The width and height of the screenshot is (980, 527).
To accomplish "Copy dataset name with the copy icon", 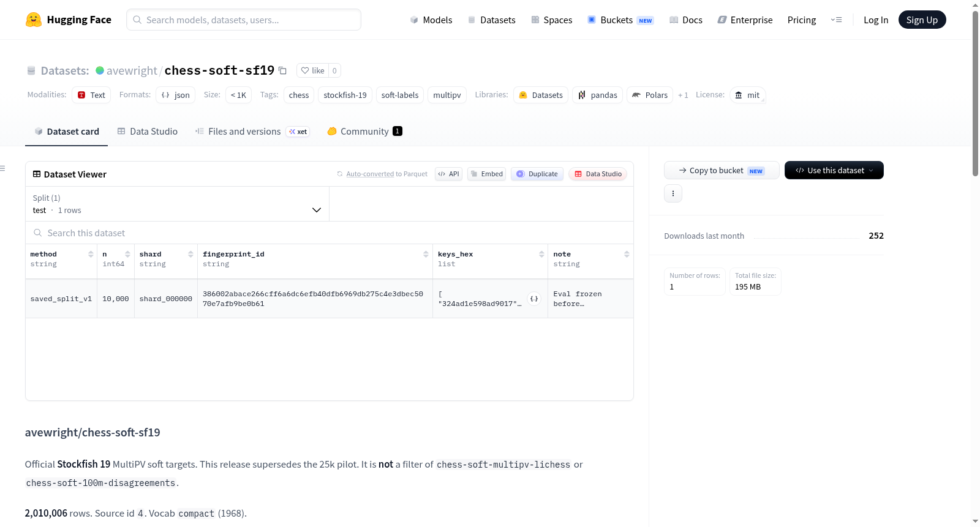I will tap(282, 70).
